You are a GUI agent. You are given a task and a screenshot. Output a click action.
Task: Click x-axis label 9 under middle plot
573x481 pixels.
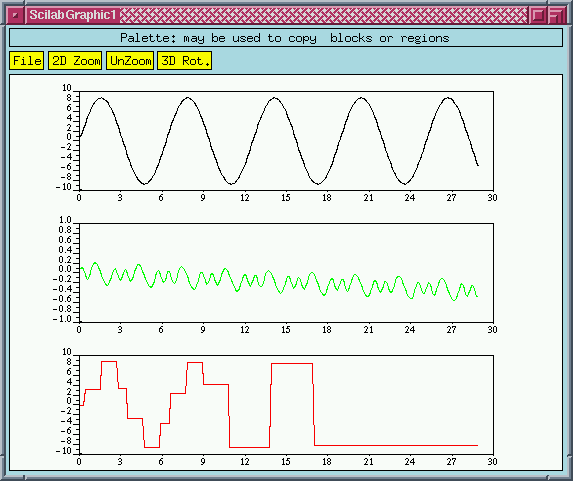[203, 330]
